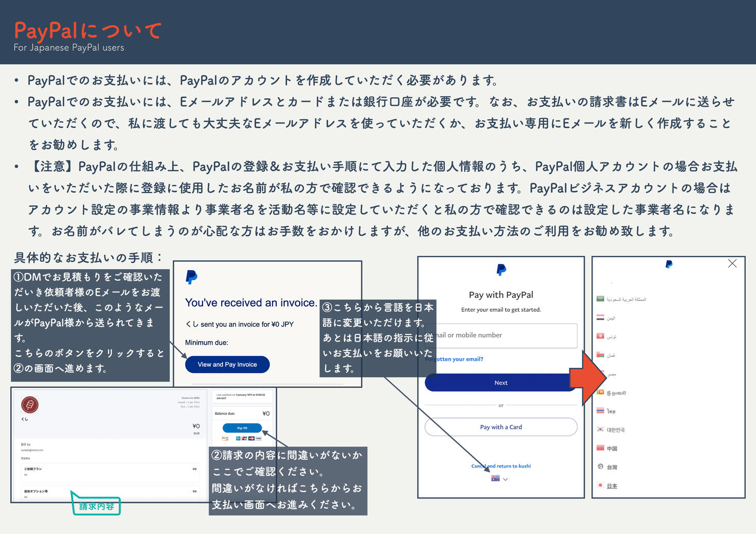The width and height of the screenshot is (756, 534).
Task: Click the Australian flag icon below the cancel link
Action: click(495, 478)
